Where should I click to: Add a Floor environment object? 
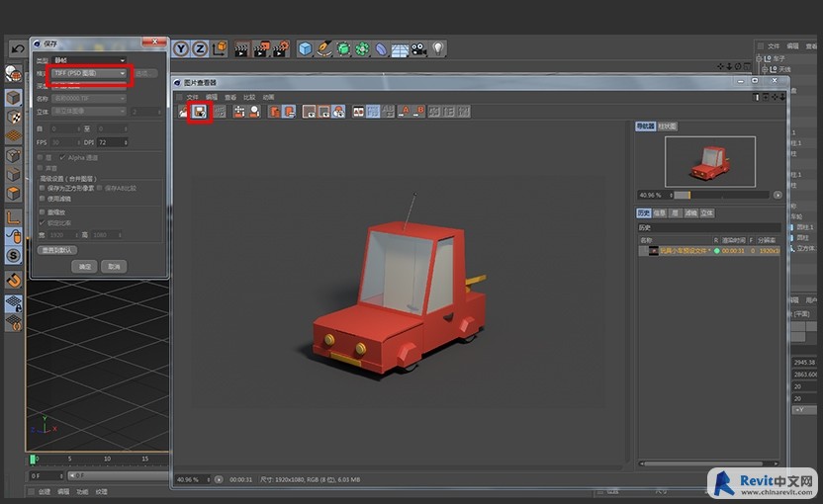coord(400,49)
